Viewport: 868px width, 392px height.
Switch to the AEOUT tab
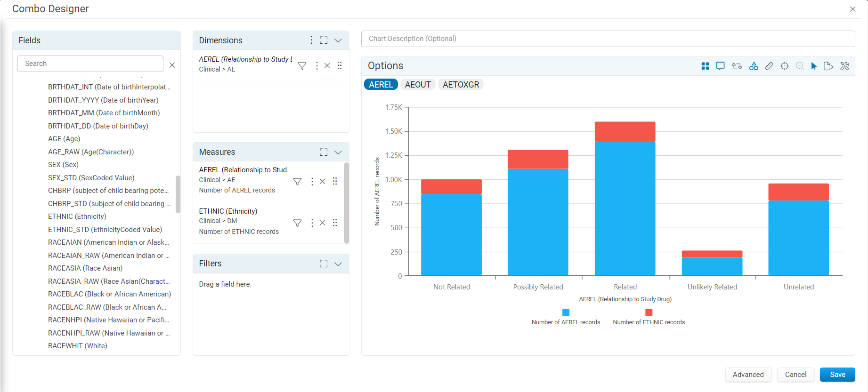point(418,85)
